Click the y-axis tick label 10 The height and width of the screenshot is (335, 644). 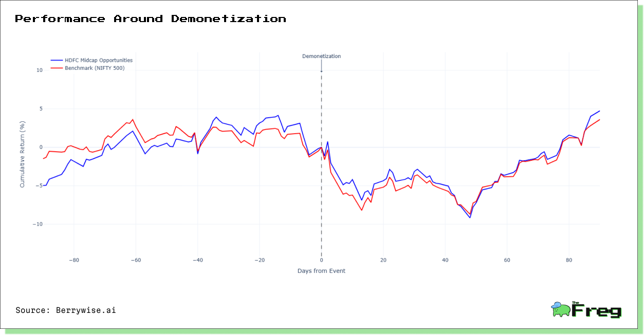[40, 70]
